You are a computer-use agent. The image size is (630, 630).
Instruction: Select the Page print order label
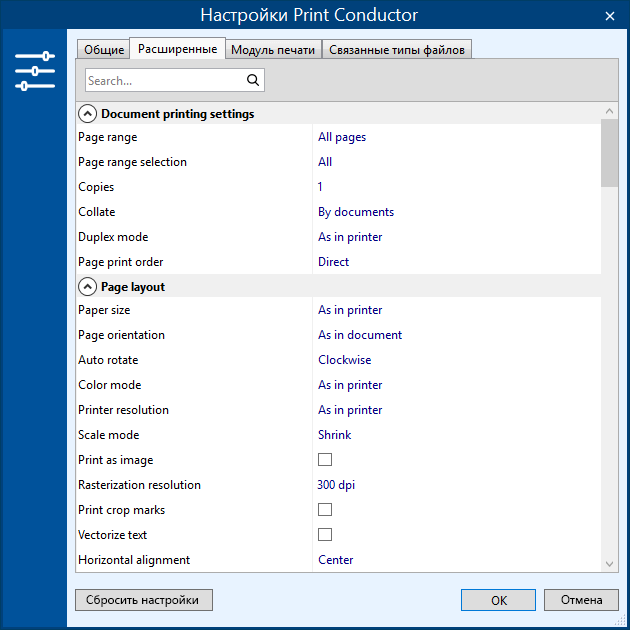121,262
